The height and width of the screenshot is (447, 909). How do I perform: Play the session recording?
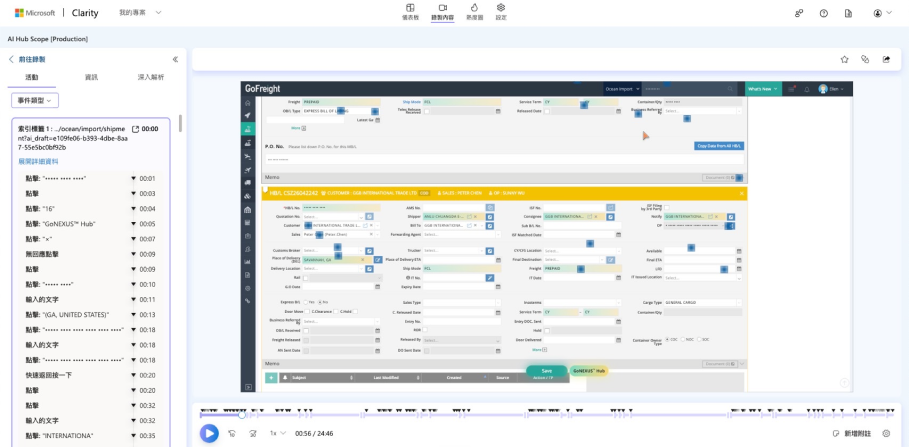209,433
